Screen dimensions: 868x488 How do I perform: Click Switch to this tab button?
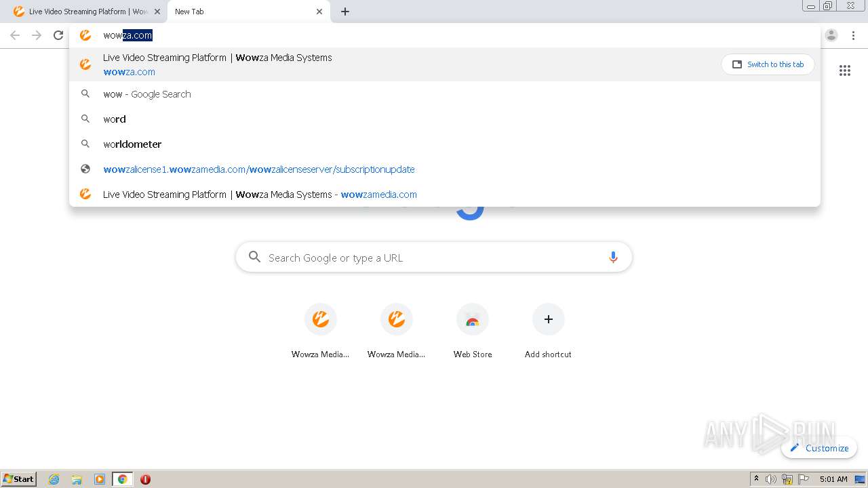pyautogui.click(x=768, y=64)
